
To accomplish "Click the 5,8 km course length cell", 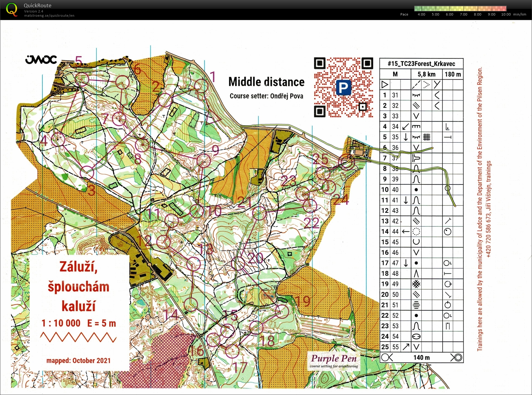I will 426,74.
